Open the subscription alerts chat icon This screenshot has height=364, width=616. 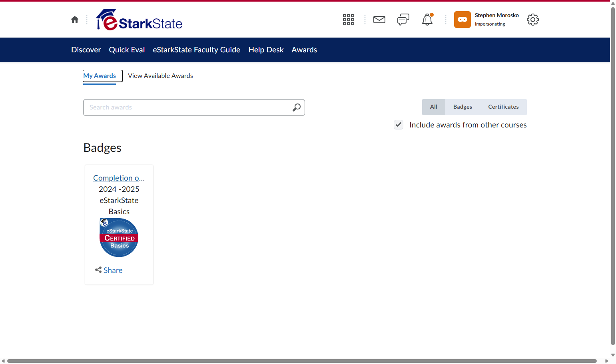403,20
